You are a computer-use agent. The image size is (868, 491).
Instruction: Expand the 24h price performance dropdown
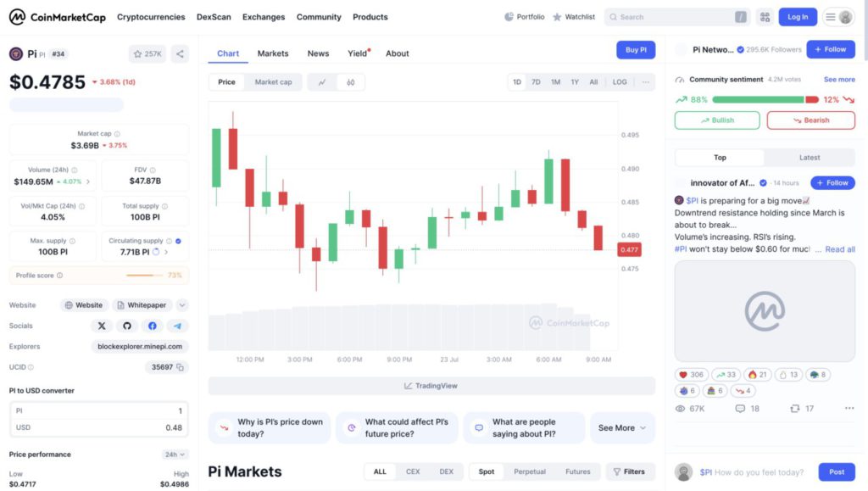(175, 455)
